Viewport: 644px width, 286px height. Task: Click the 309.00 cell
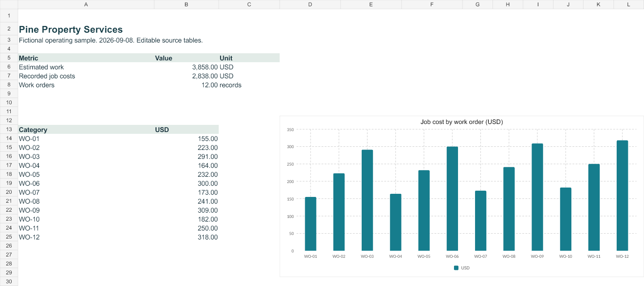tap(186, 210)
